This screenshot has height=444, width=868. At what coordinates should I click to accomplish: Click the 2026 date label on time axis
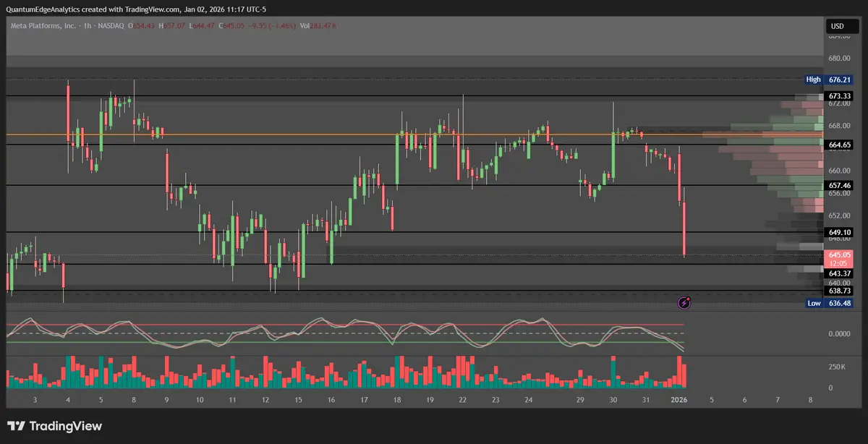coord(679,399)
